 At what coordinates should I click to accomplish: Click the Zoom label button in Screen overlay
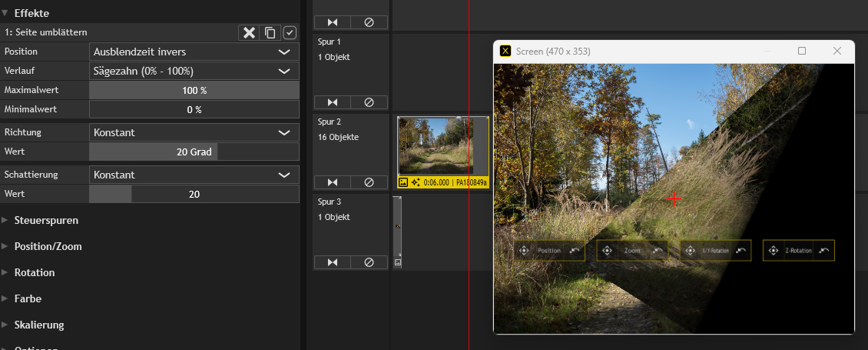(632, 251)
